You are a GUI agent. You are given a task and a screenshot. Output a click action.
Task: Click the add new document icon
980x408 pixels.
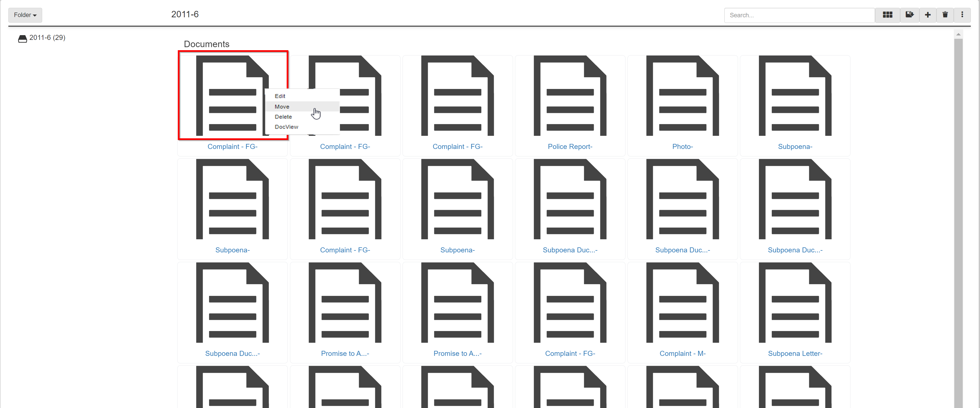pyautogui.click(x=927, y=15)
